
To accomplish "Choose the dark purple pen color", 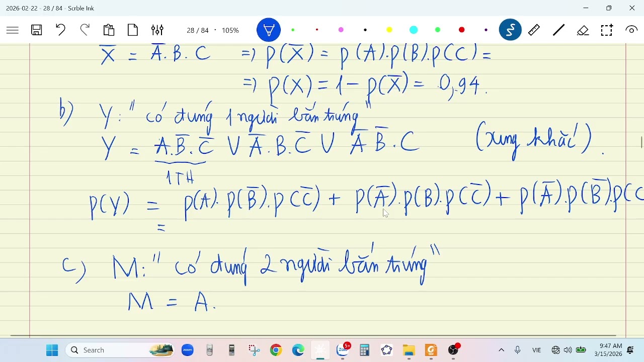I will 486,30.
